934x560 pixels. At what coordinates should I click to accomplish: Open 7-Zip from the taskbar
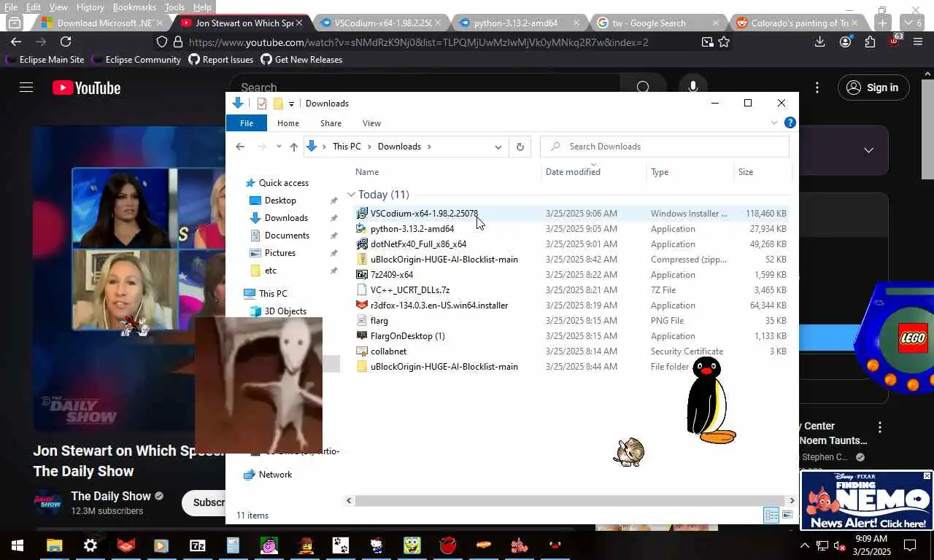(x=198, y=545)
